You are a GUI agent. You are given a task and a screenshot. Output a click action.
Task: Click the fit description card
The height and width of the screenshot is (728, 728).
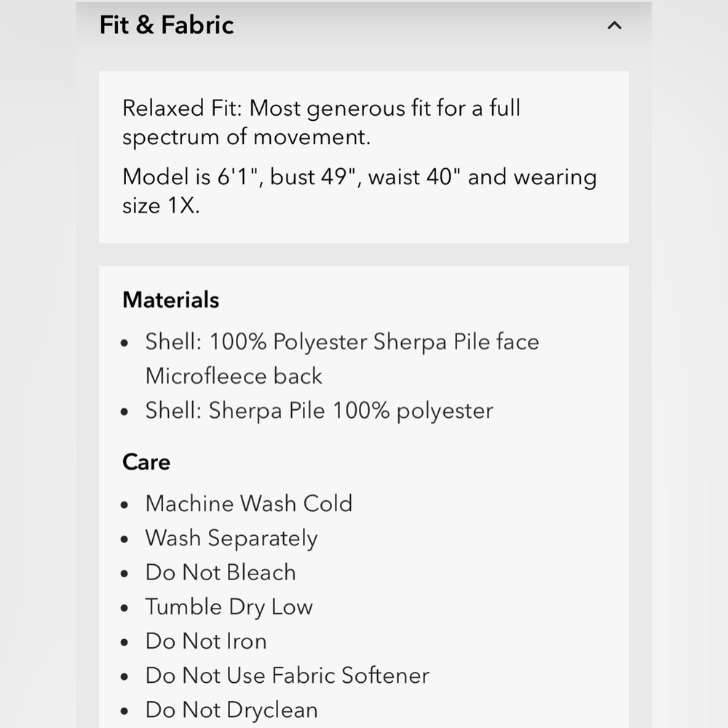click(363, 157)
